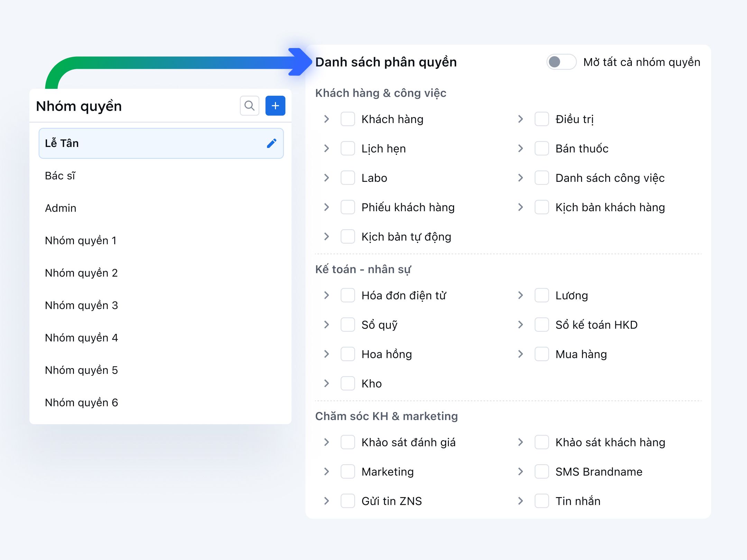Expand the SMS Brandname chevron
Viewport: 747px width, 560px height.
pyautogui.click(x=520, y=472)
